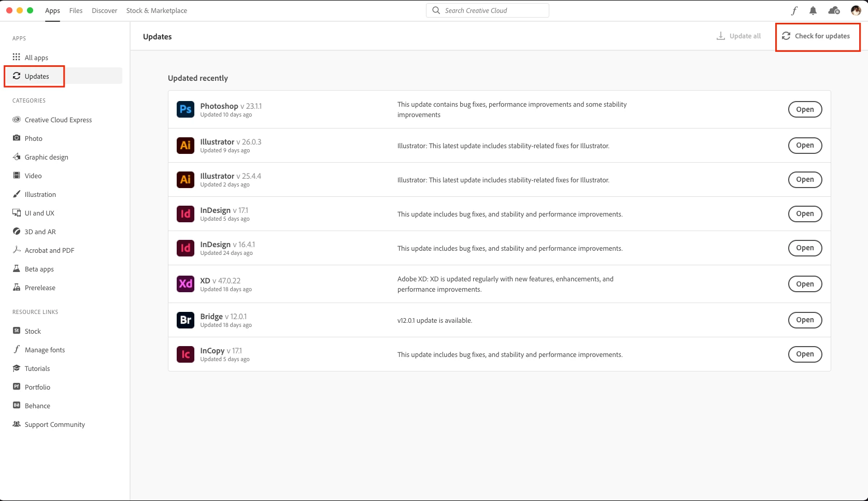Open the Manage fonts link label
This screenshot has width=868, height=501.
[45, 350]
